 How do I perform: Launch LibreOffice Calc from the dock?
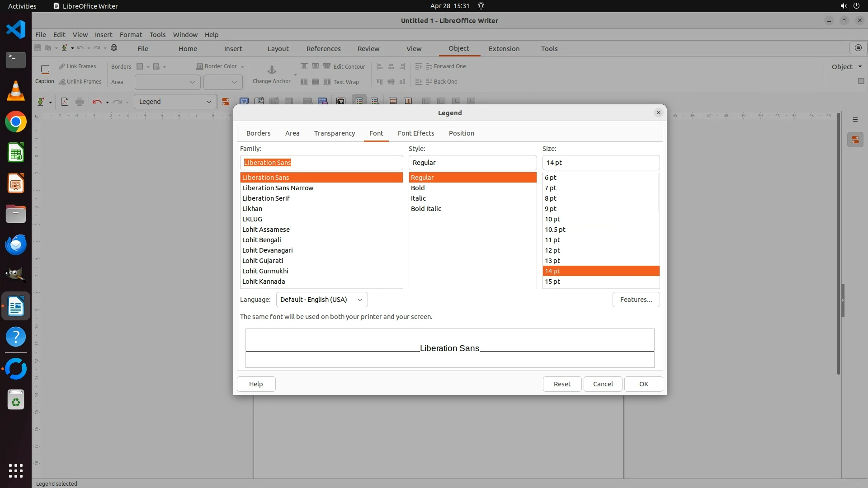16,153
